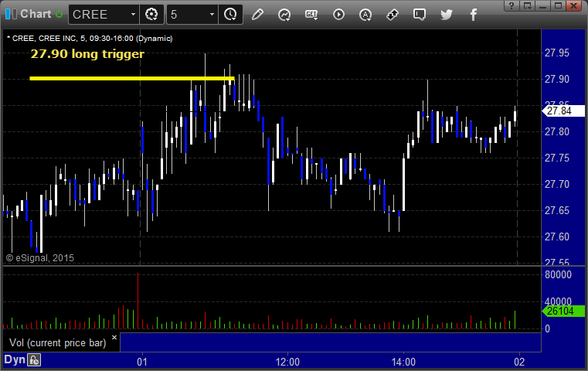
Task: Close the Vol study panel X
Action: click(x=114, y=337)
